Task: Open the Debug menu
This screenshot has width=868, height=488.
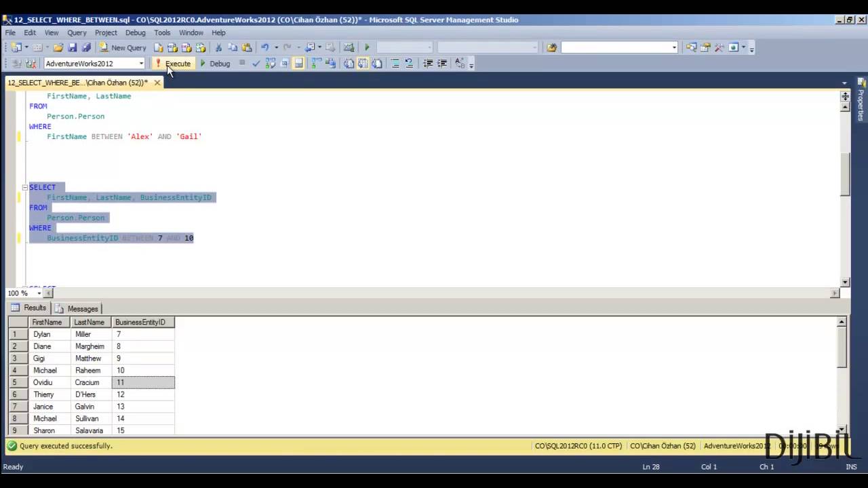Action: click(x=135, y=33)
